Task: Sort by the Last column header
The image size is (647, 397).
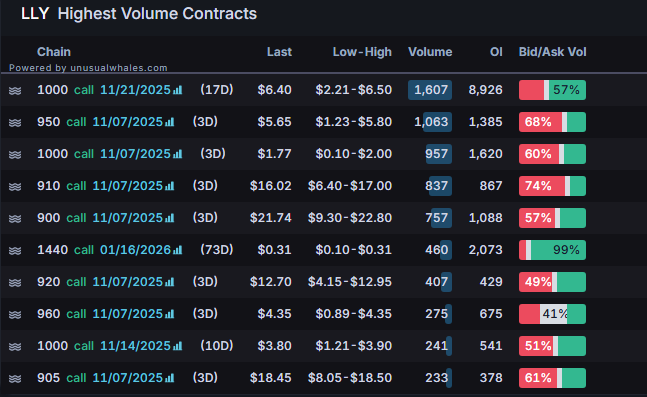Action: [279, 52]
